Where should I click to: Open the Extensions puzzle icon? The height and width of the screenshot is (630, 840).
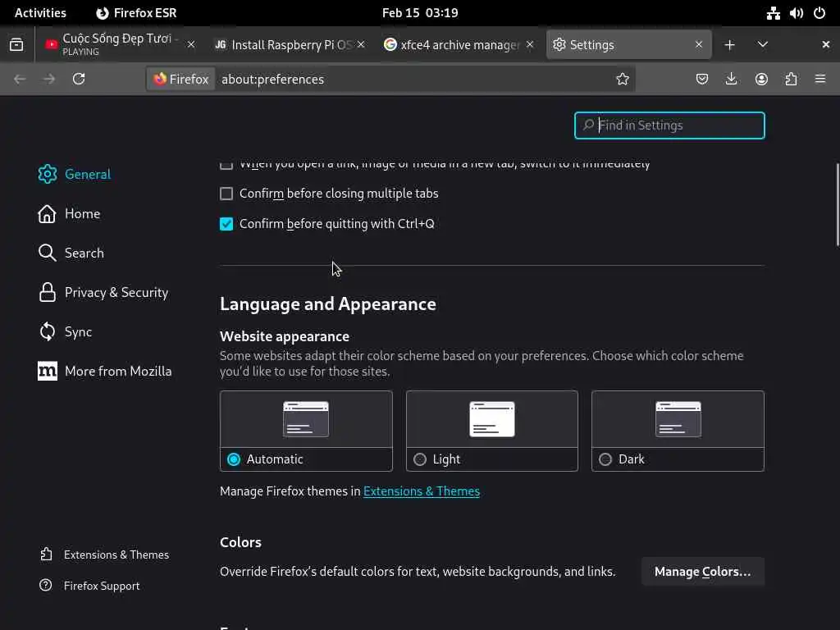pyautogui.click(x=791, y=79)
